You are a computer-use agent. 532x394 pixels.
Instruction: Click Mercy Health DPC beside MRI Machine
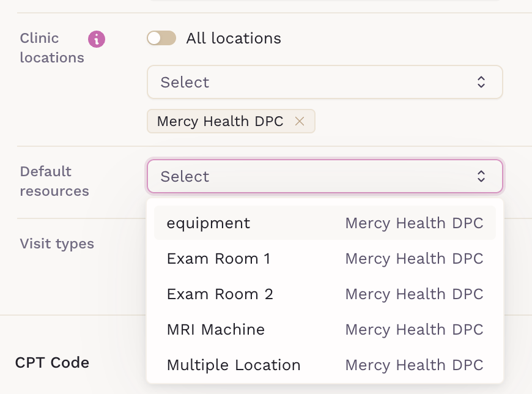tap(414, 330)
